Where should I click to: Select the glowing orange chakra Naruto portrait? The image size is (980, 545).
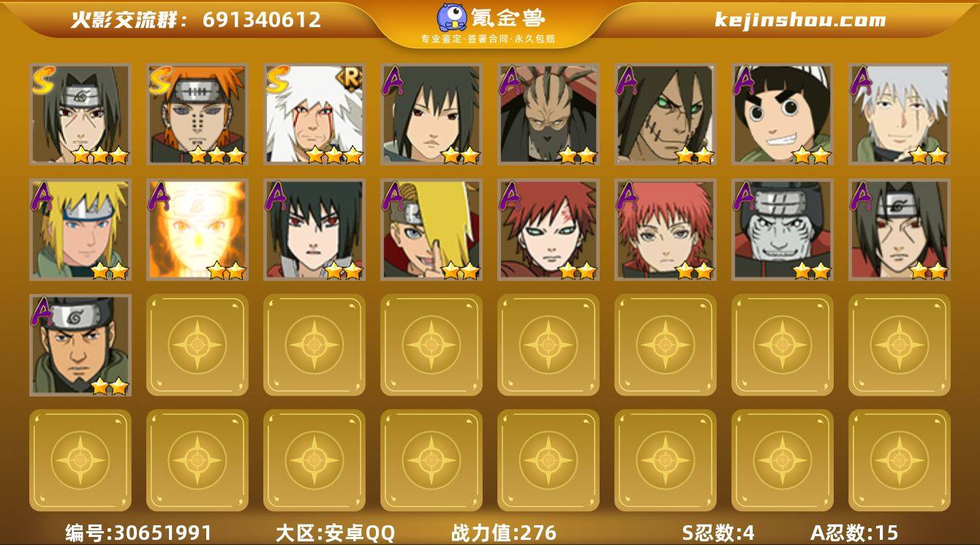[x=197, y=230]
